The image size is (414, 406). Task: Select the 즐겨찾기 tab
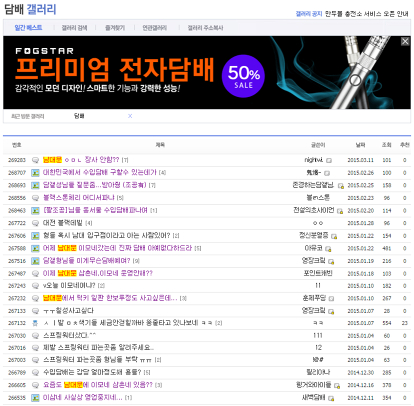coord(115,28)
